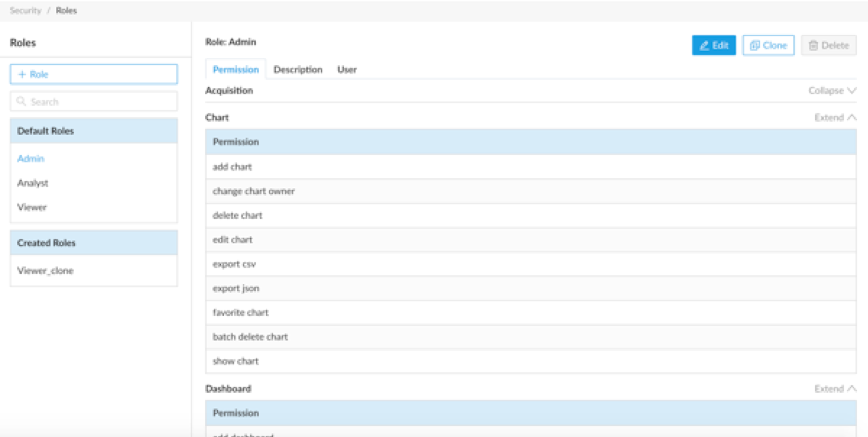Click the Security breadcrumb link

(x=25, y=10)
